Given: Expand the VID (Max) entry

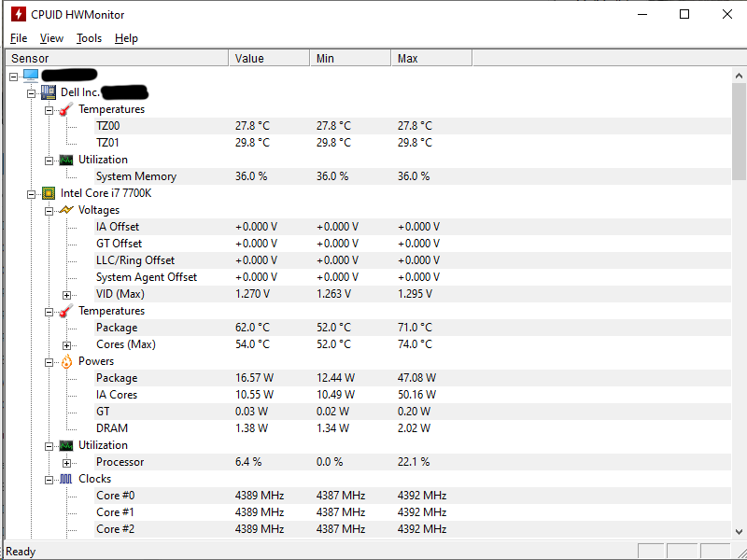Looking at the screenshot, I should tap(65, 294).
